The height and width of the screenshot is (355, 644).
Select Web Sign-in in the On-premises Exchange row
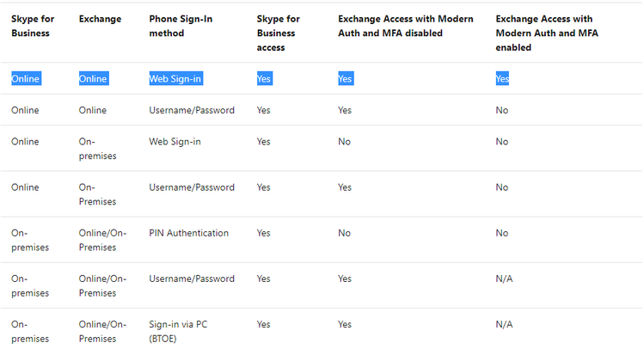pyautogui.click(x=175, y=142)
